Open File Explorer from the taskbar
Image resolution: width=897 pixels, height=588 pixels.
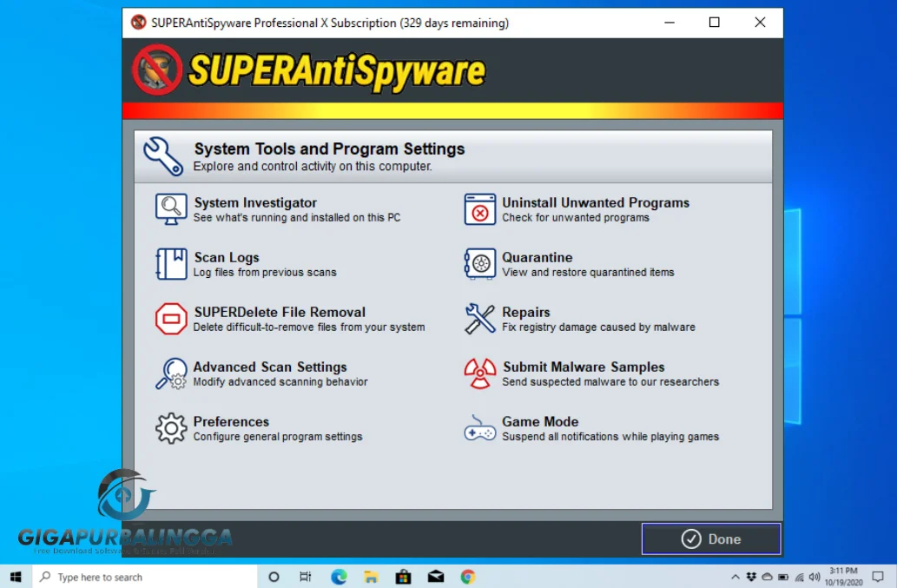(x=371, y=577)
